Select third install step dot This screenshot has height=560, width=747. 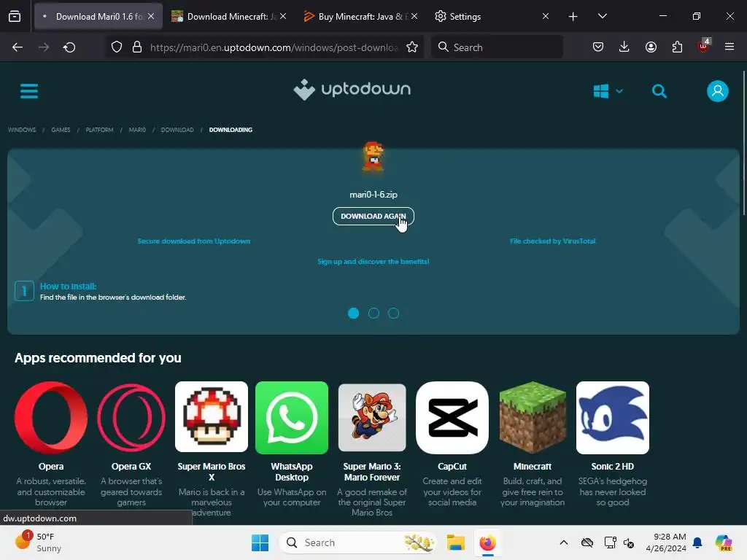pos(393,313)
